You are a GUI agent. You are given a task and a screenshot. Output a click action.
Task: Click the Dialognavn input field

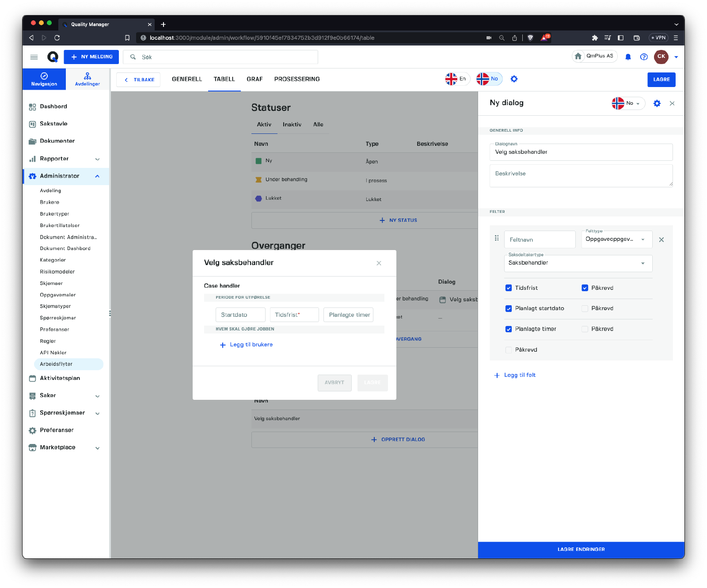pos(581,152)
